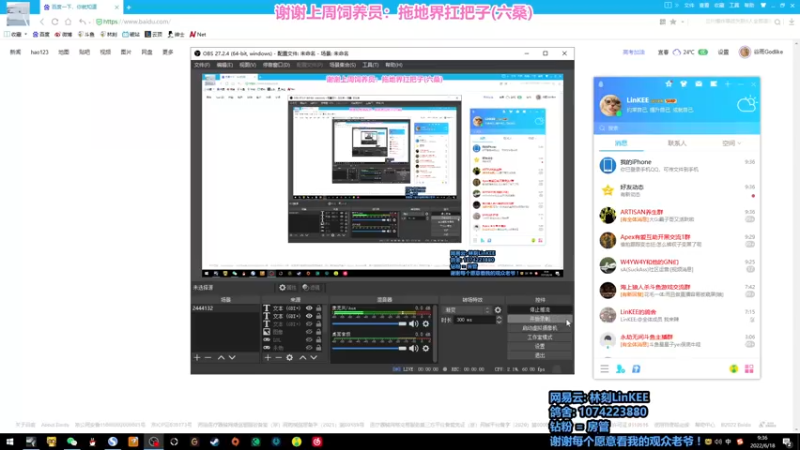Click the browser refresh icon
Image resolution: width=800 pixels, height=450 pixels.
coord(55,21)
